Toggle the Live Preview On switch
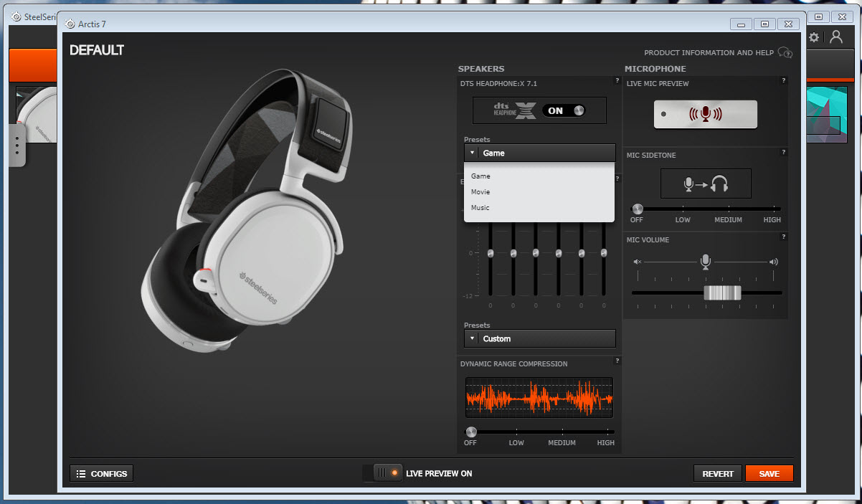This screenshot has width=862, height=504. pyautogui.click(x=388, y=473)
